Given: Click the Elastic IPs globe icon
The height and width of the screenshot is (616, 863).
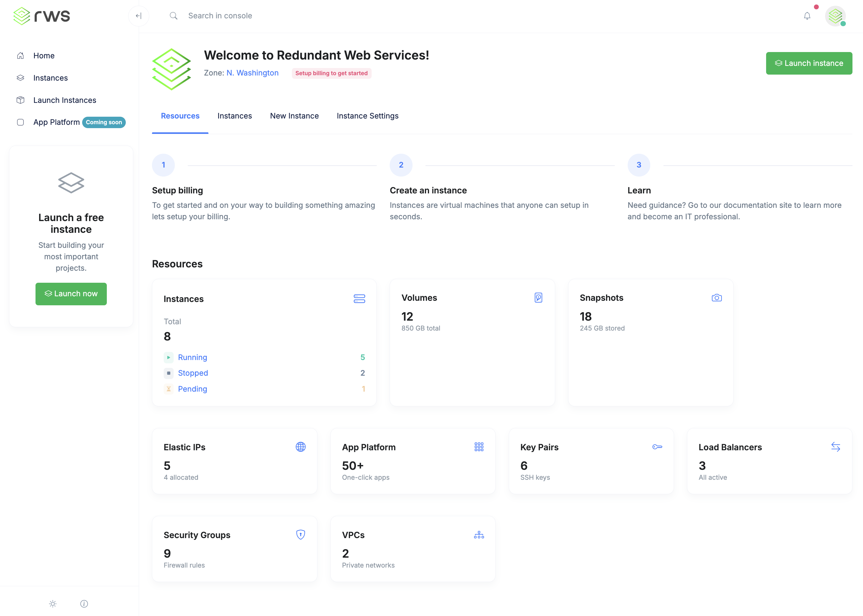Looking at the screenshot, I should click(x=301, y=447).
